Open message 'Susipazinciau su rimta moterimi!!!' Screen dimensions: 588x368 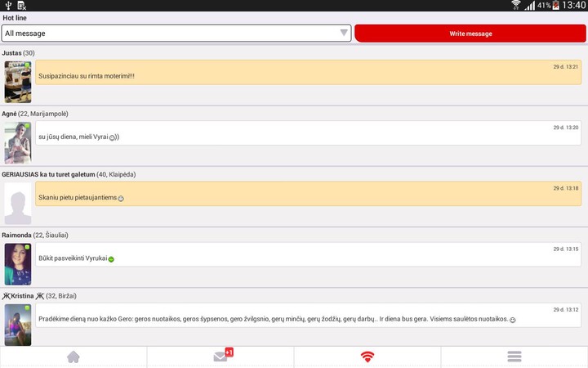[308, 72]
